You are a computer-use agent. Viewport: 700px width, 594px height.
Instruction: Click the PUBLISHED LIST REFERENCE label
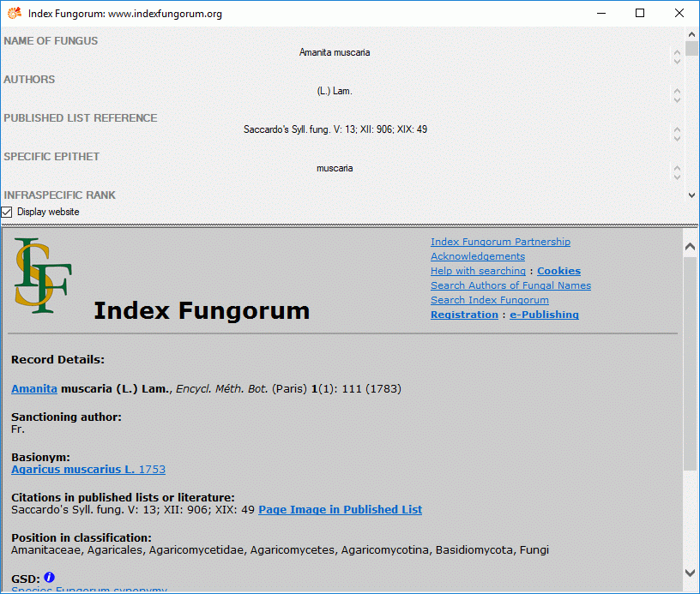tap(81, 118)
